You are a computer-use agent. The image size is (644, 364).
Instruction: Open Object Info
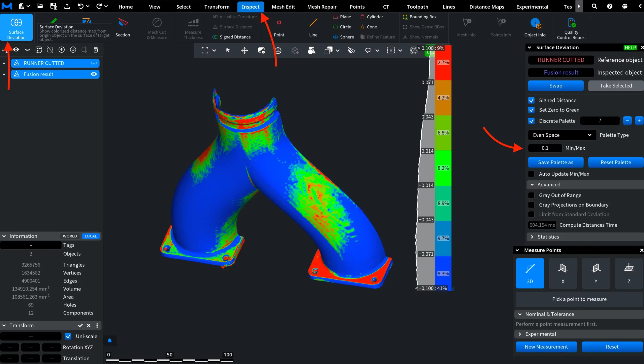click(x=535, y=27)
